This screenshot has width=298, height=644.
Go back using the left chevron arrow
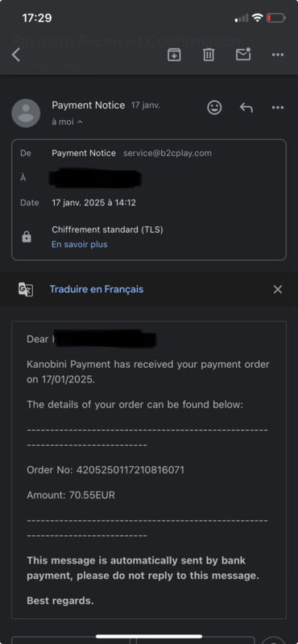(15, 55)
